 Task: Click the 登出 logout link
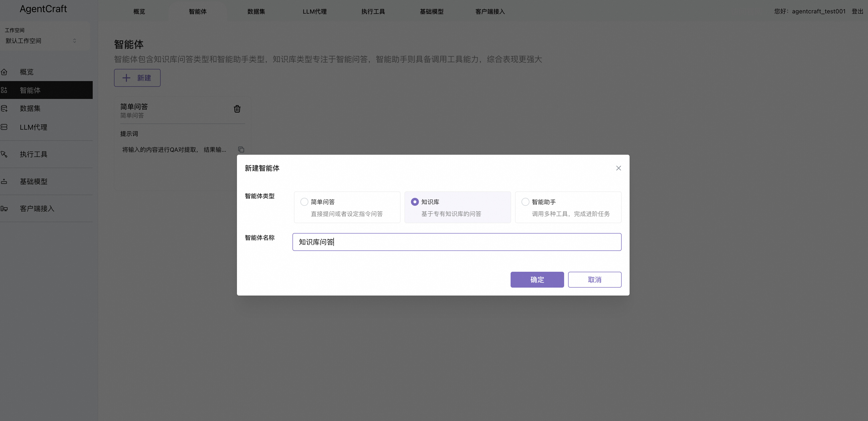pos(857,11)
